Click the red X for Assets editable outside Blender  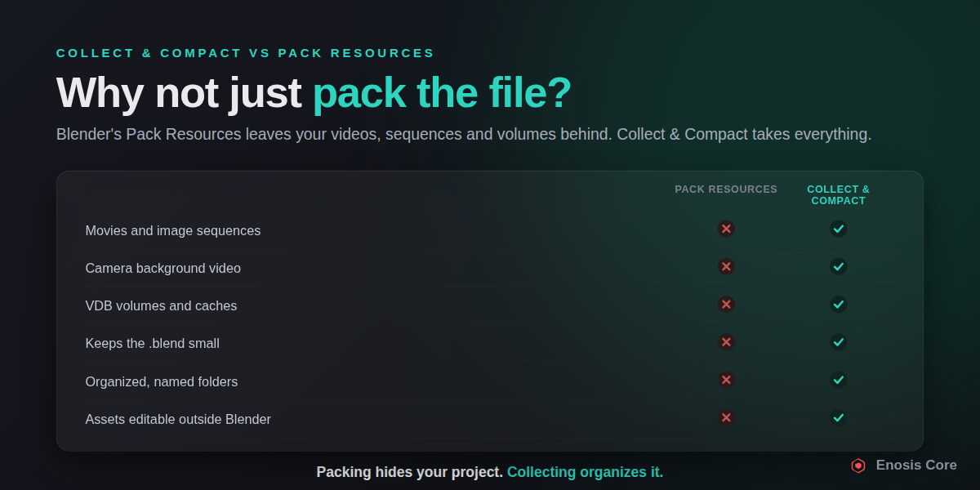click(726, 417)
